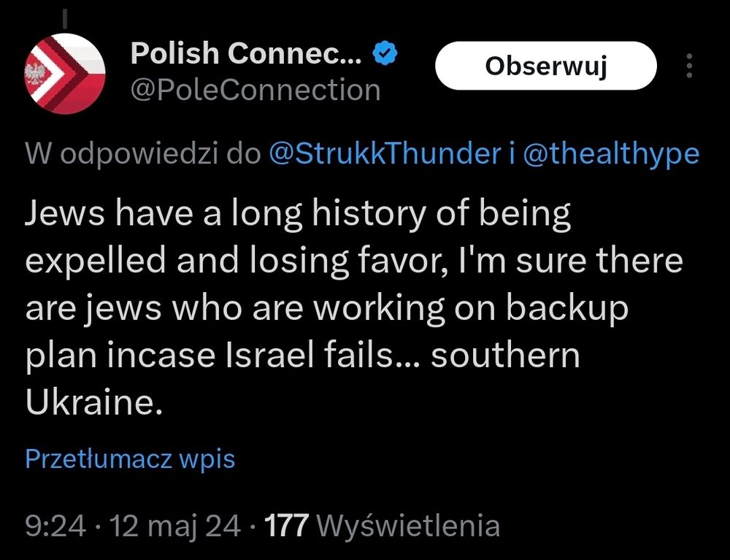Open the Polish Connection profile avatar
Image resolution: width=730 pixels, height=560 pixels.
[66, 74]
